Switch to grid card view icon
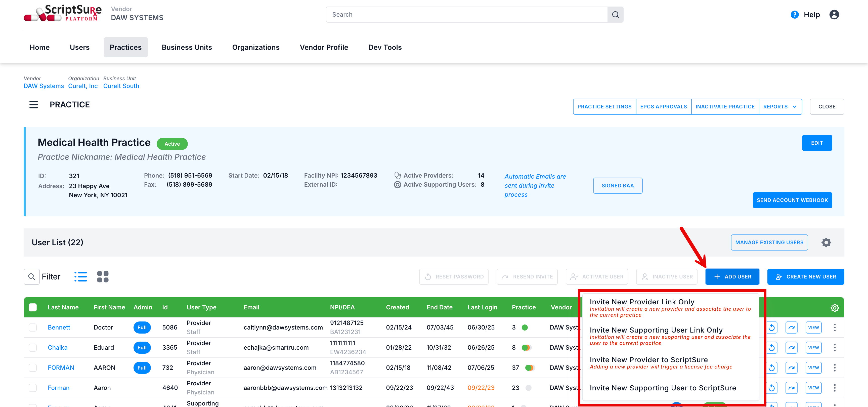868x407 pixels. (103, 276)
